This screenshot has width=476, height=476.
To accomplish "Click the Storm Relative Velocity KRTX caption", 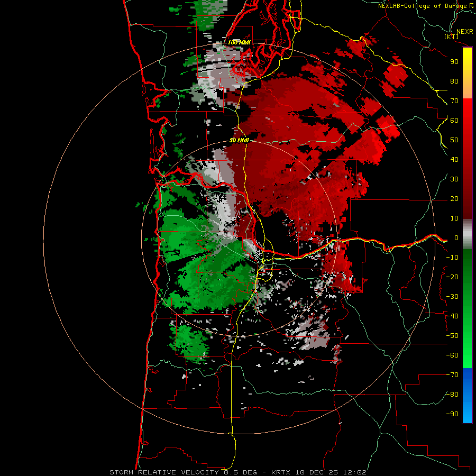I will coord(238,472).
